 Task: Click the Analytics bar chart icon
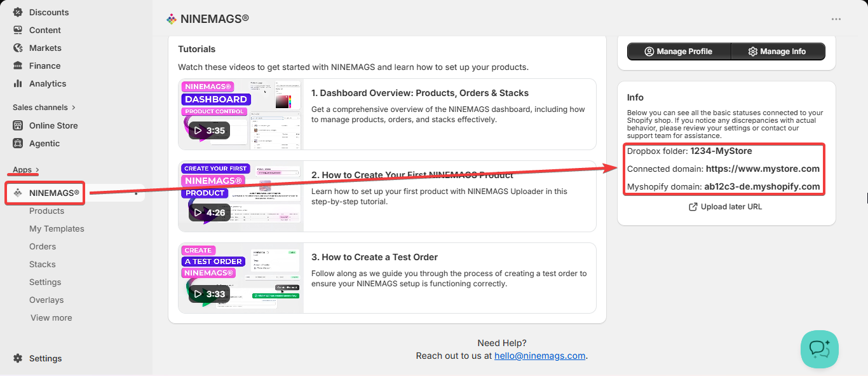pos(18,83)
